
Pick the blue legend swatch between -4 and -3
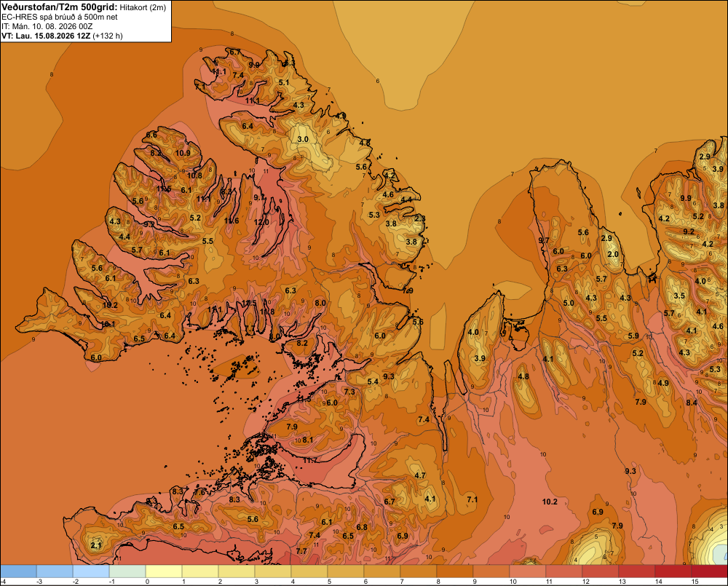pyautogui.click(x=18, y=571)
